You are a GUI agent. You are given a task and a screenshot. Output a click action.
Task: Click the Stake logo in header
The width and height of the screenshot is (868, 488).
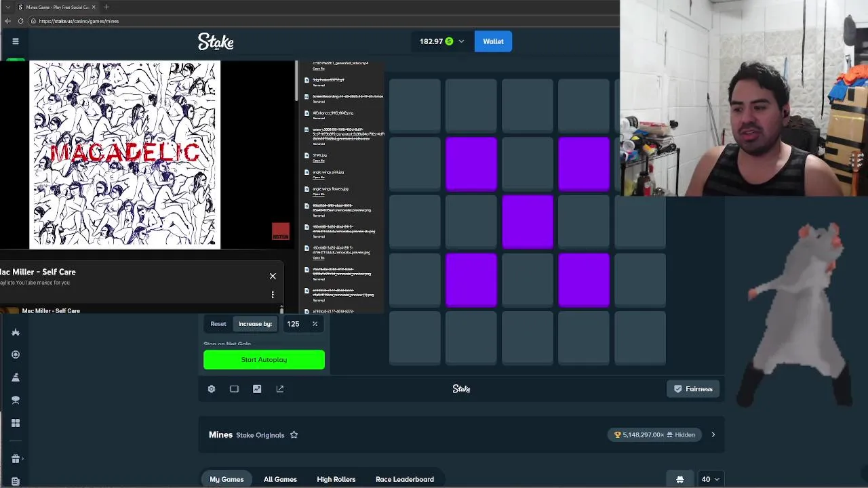[216, 41]
